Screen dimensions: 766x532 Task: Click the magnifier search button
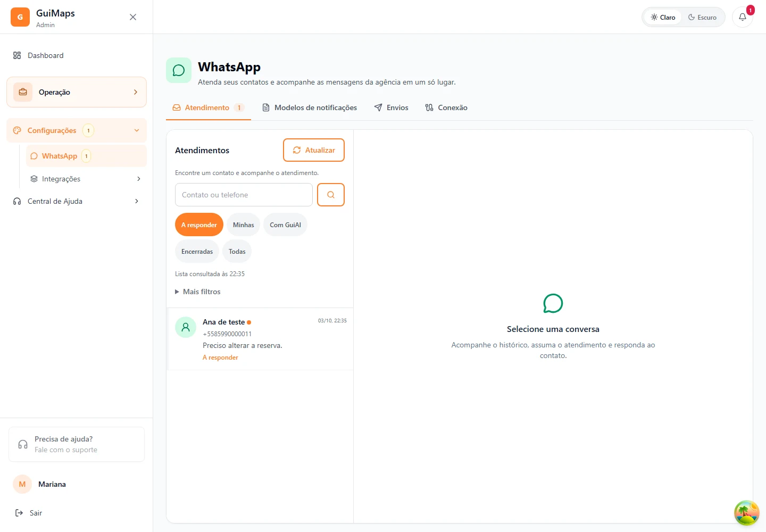pos(331,195)
